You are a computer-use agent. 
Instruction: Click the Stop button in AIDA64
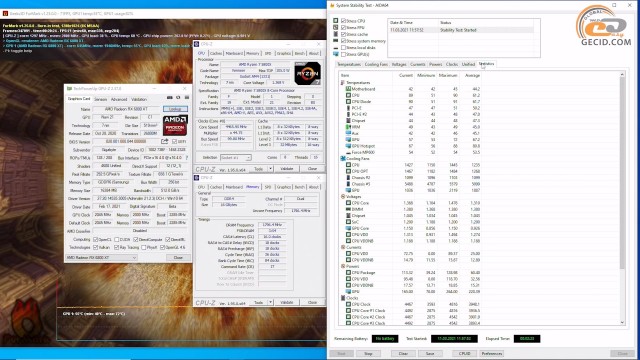click(x=368, y=353)
